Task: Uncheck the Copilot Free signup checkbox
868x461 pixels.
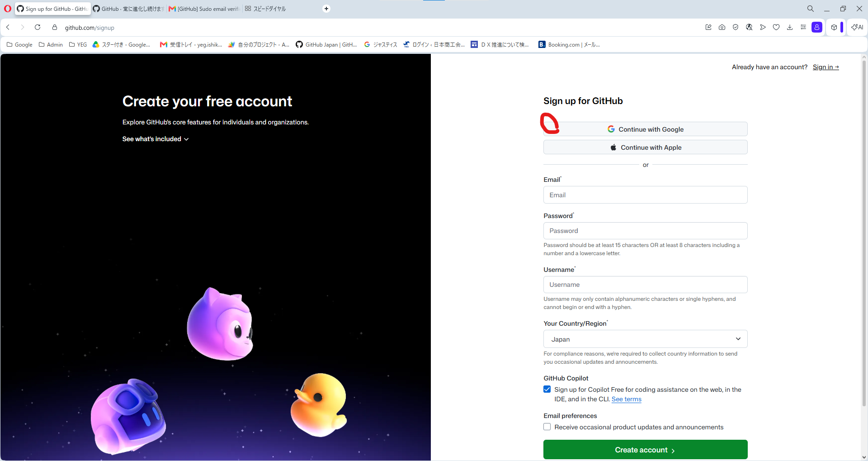Action: click(x=547, y=389)
